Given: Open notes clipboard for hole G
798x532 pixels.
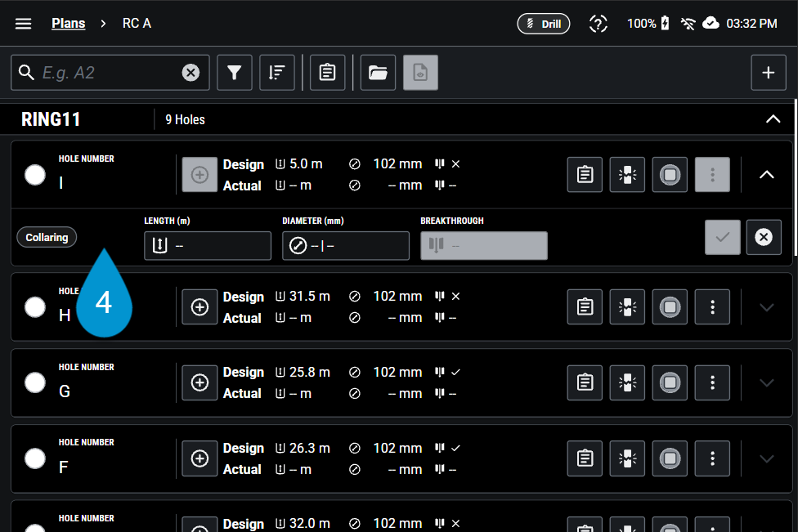Looking at the screenshot, I should point(585,382).
